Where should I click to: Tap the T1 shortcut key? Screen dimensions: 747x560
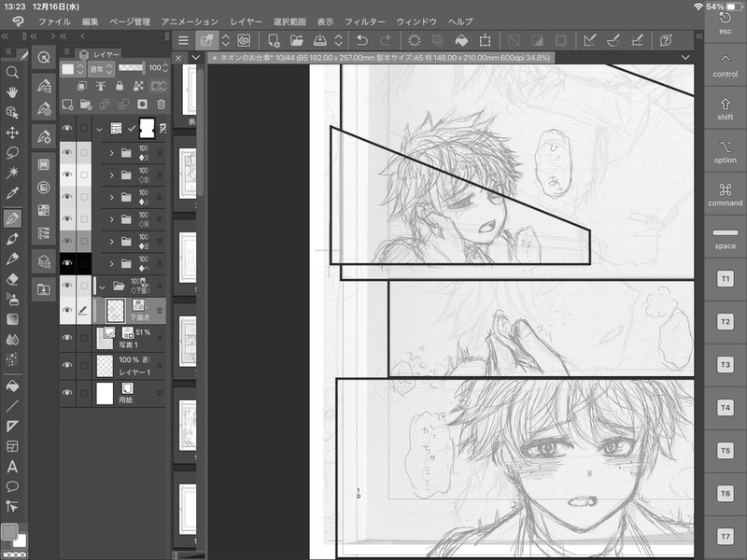[x=726, y=279]
